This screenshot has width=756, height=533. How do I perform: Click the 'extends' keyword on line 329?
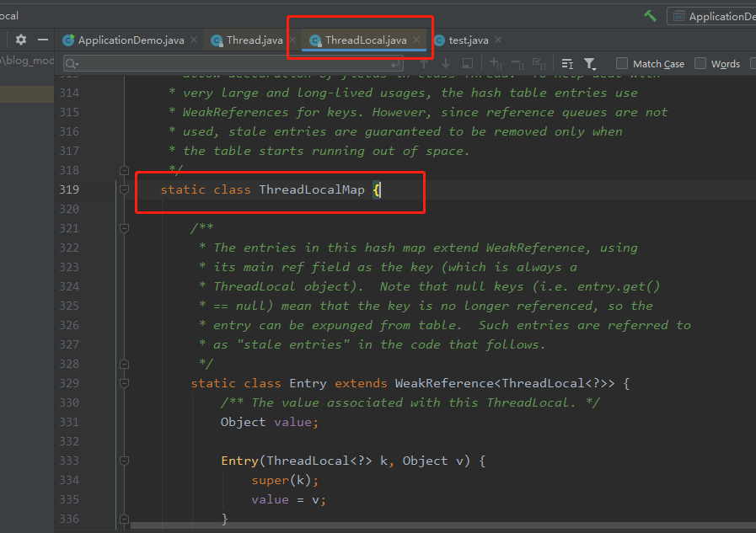(361, 383)
